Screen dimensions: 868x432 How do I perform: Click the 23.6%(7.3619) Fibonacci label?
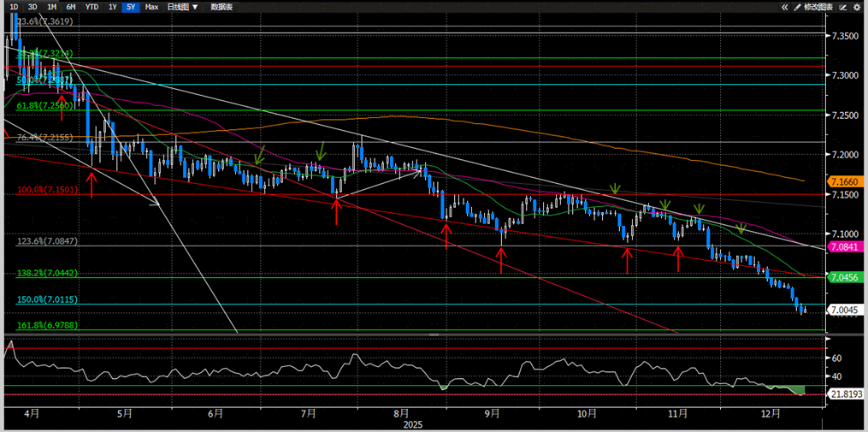(x=45, y=21)
